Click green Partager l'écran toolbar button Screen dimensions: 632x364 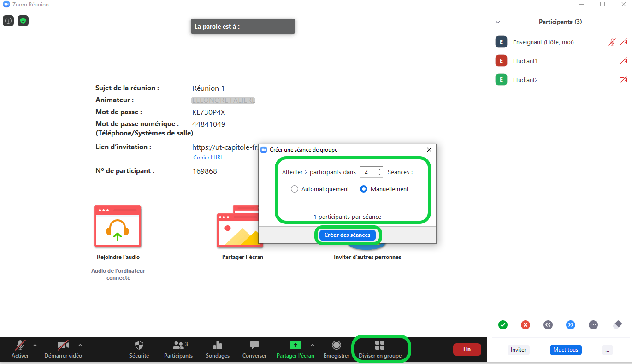[x=295, y=350]
